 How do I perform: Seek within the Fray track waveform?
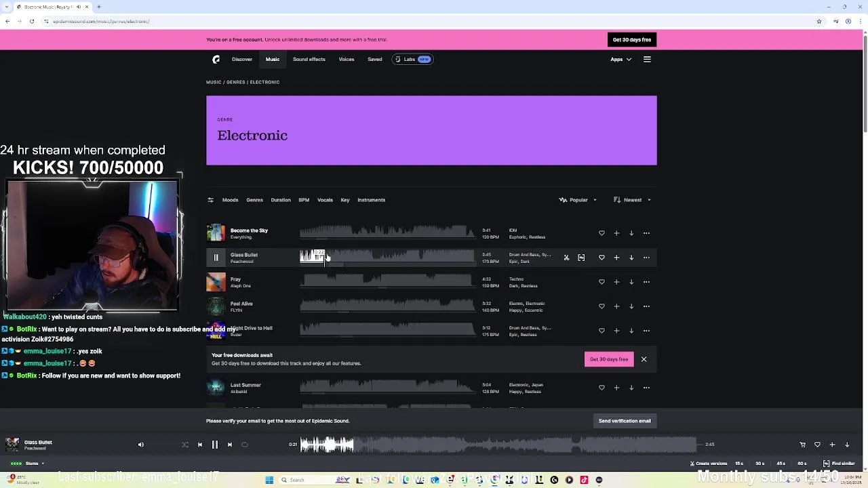pos(387,281)
